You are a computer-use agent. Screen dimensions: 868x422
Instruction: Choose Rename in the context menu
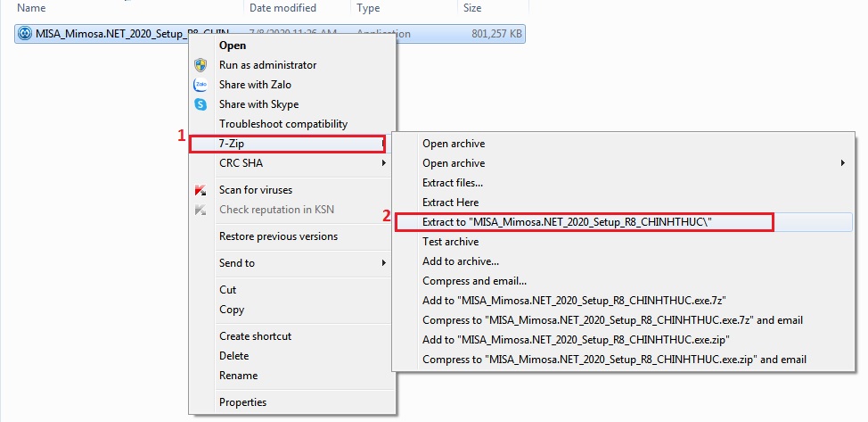pos(238,376)
